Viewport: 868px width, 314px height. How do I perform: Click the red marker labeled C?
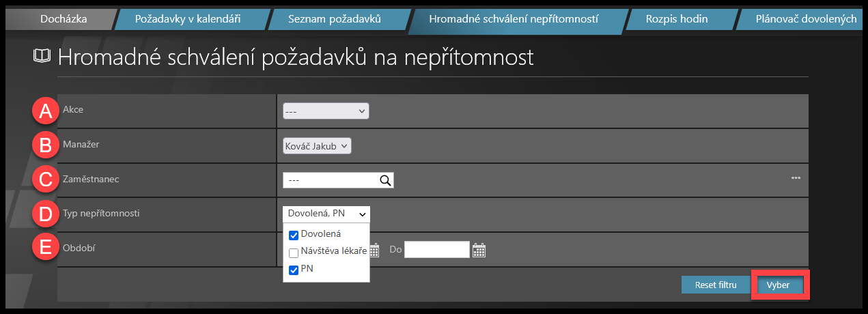click(45, 180)
